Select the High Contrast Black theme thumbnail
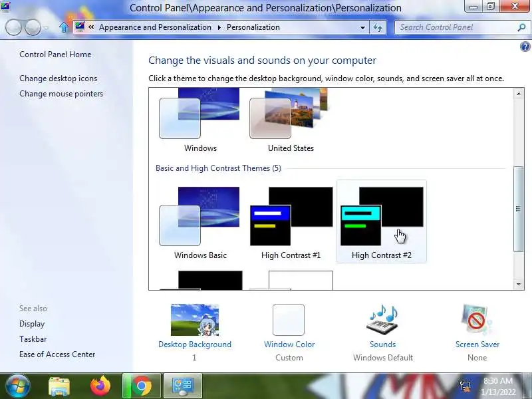 pyautogui.click(x=201, y=280)
